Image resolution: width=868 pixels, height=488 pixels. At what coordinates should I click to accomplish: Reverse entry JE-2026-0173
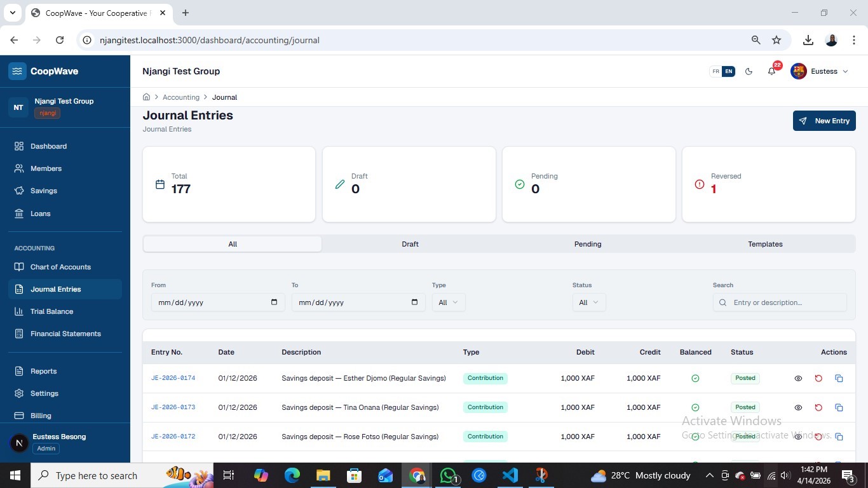[818, 407]
